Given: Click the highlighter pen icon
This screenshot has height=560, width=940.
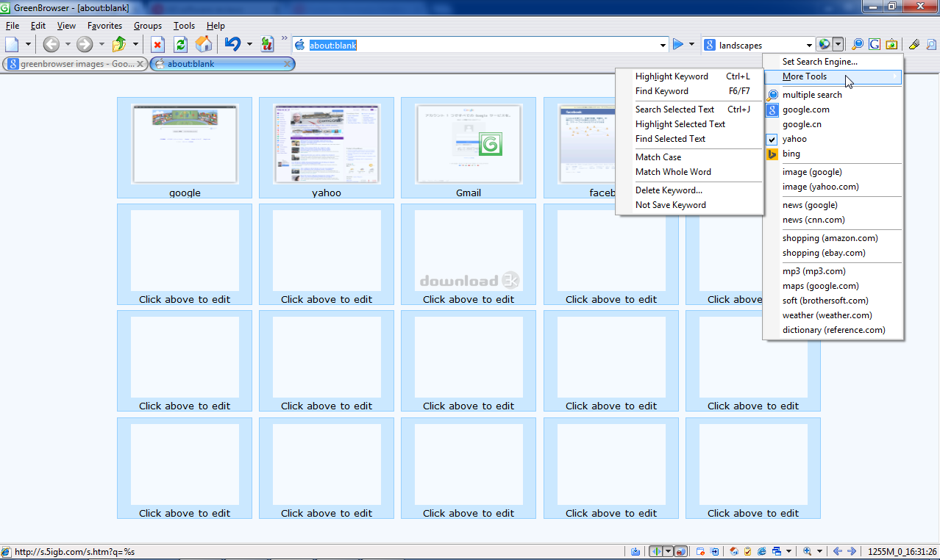Looking at the screenshot, I should (x=914, y=45).
